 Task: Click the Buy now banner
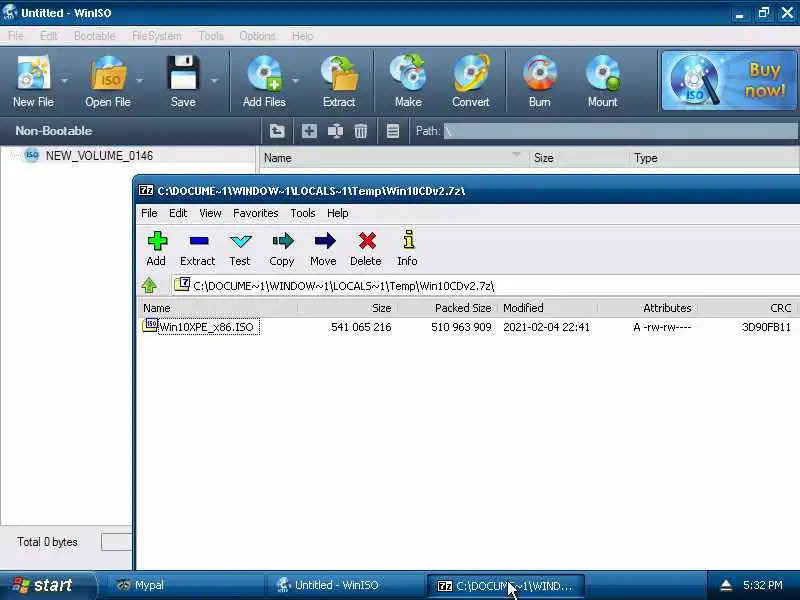coord(729,80)
